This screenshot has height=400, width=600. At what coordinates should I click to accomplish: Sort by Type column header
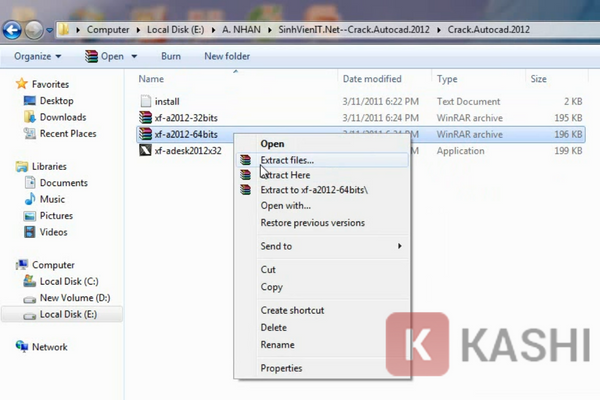click(x=447, y=79)
